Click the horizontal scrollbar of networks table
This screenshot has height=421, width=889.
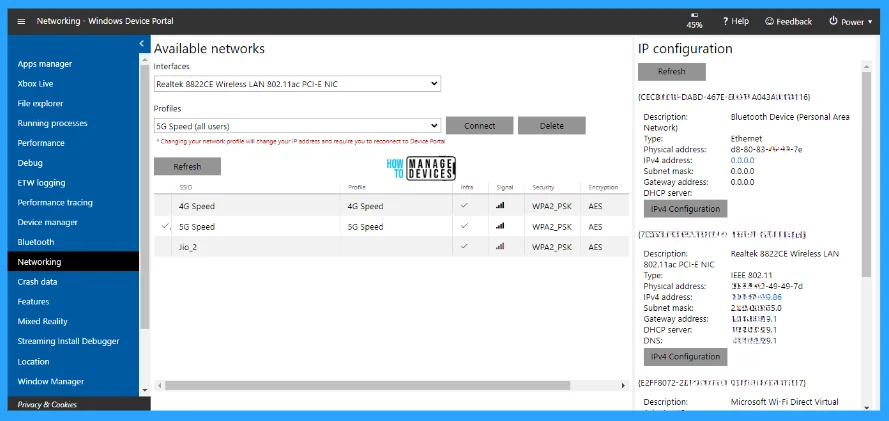367,385
